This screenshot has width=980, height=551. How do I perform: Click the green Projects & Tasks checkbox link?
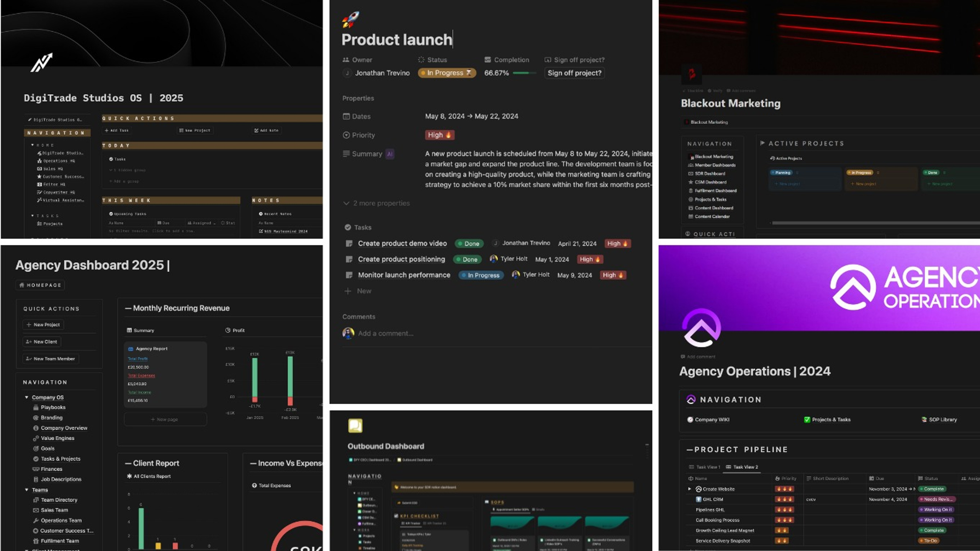[827, 419]
